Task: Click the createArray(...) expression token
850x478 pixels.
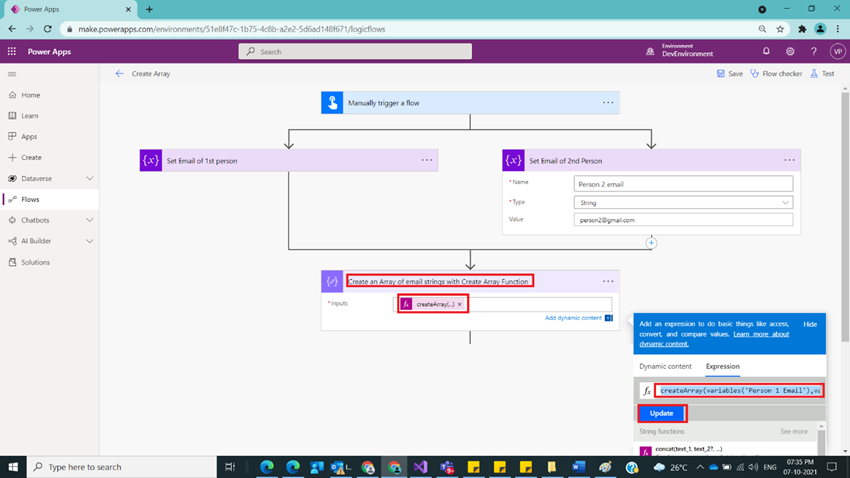Action: coord(434,305)
